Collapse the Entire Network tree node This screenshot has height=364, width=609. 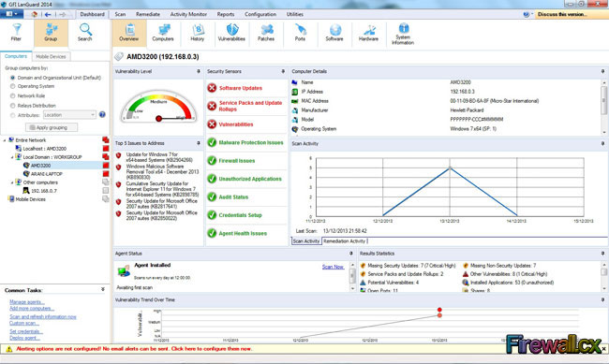[5, 140]
